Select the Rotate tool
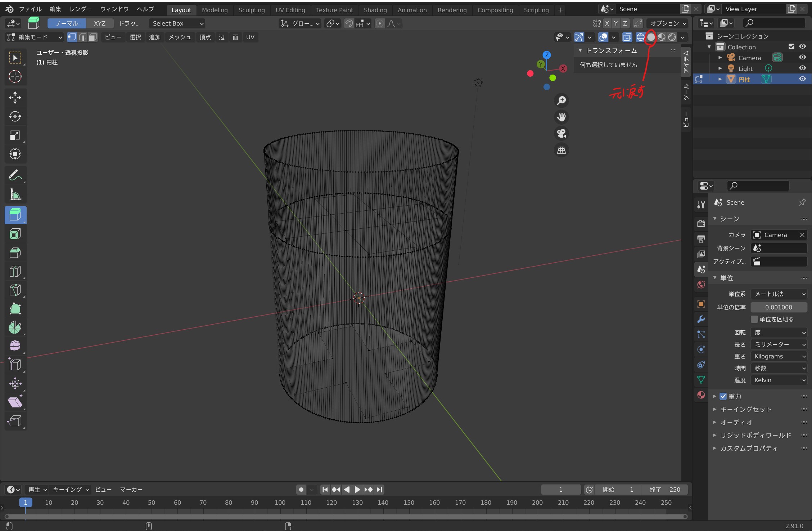The width and height of the screenshot is (812, 531). pos(15,116)
